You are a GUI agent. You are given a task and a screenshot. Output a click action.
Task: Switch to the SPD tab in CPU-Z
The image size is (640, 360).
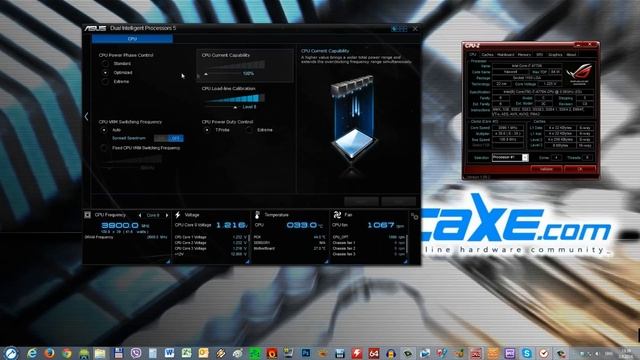[540, 54]
